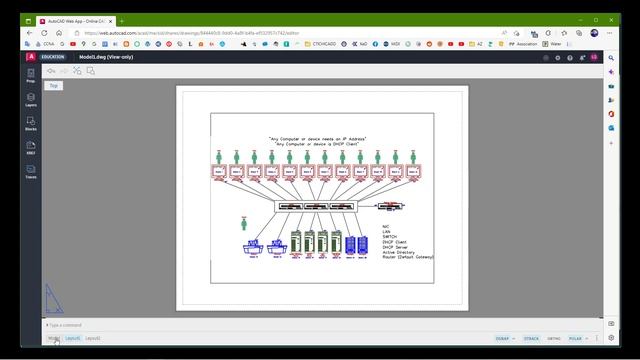Viewport: 640px width, 360px height.
Task: Toggle OTRACK in status bar
Action: 531,338
